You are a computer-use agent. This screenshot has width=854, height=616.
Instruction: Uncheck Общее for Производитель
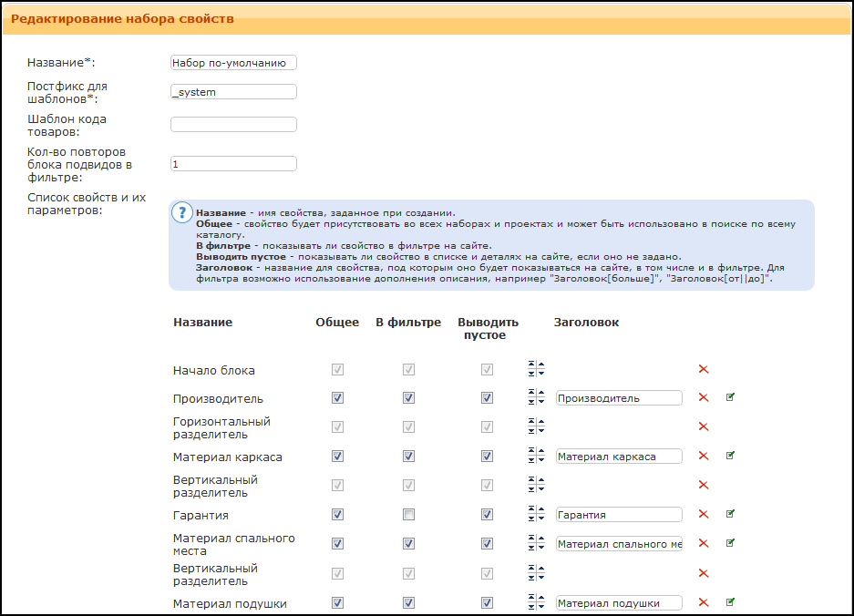coord(337,398)
